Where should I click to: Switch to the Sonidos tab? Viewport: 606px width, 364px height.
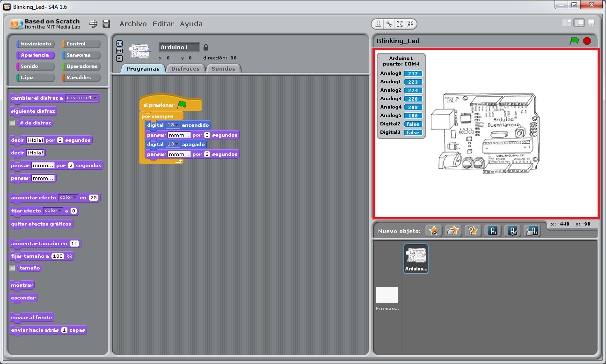224,69
